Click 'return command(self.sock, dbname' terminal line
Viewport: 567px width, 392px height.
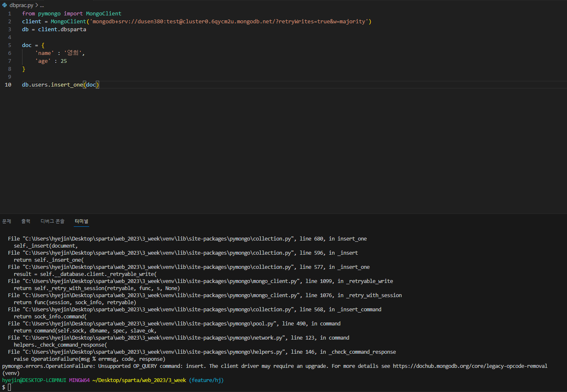(85, 331)
